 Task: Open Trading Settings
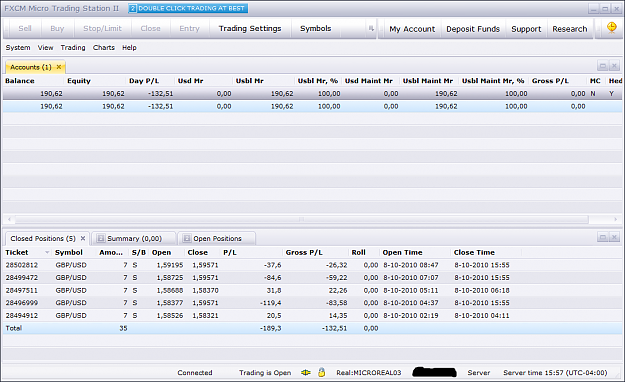pyautogui.click(x=250, y=28)
